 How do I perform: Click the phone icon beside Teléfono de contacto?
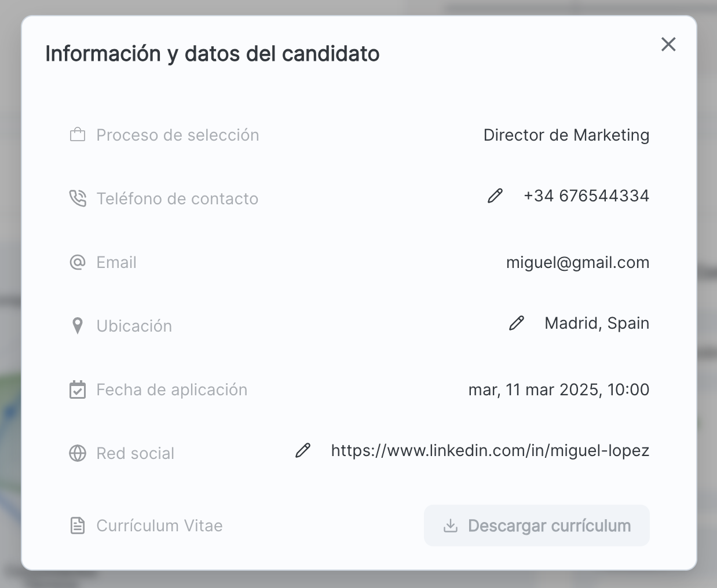pos(78,199)
